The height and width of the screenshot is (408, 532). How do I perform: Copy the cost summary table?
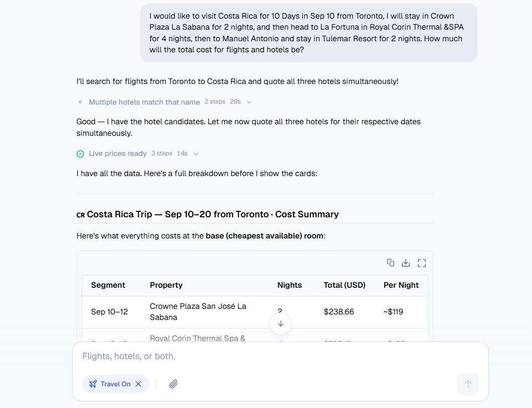(391, 263)
